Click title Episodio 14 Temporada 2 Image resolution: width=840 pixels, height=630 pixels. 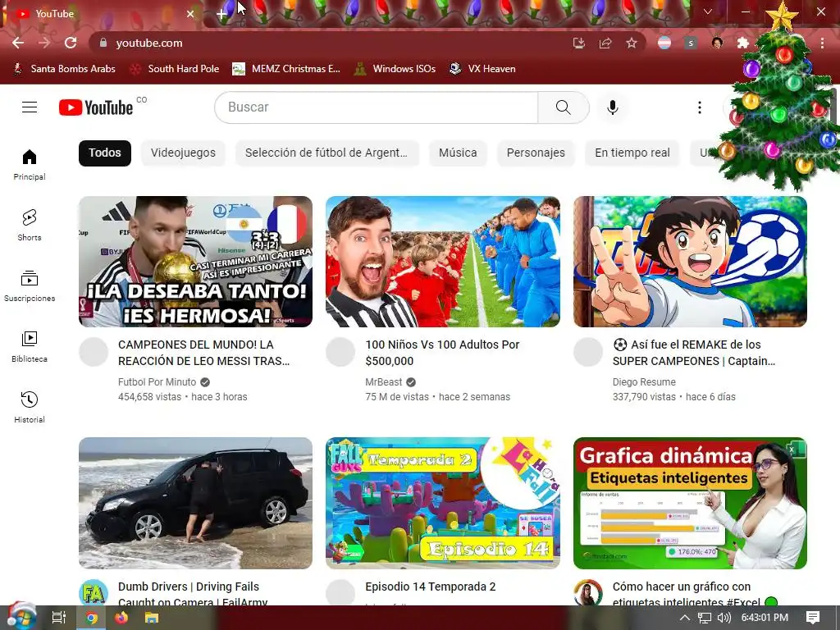[430, 587]
